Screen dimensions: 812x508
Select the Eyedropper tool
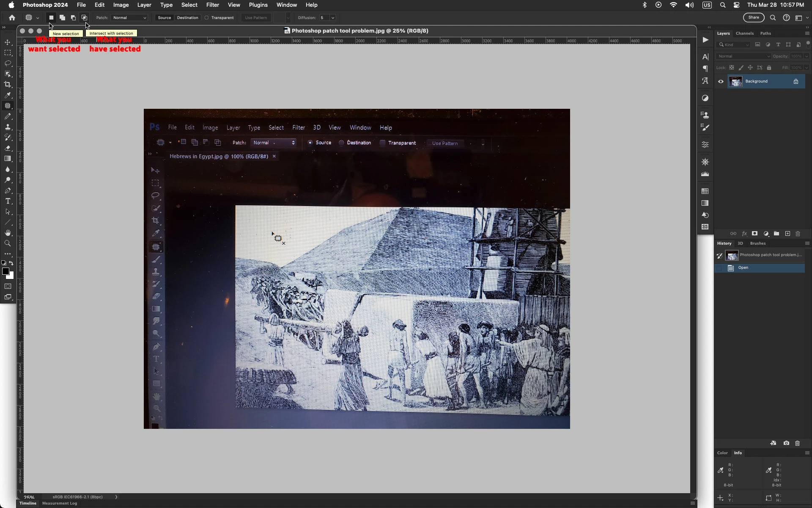(x=8, y=95)
